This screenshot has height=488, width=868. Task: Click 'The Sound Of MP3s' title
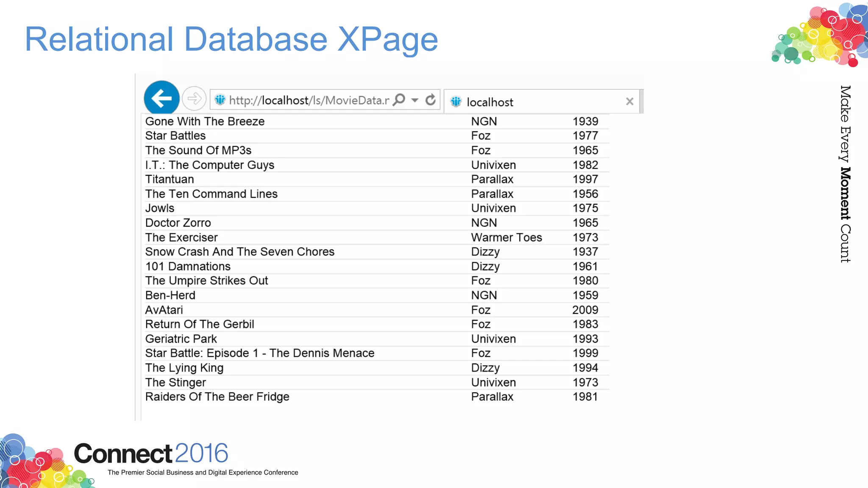tap(198, 150)
